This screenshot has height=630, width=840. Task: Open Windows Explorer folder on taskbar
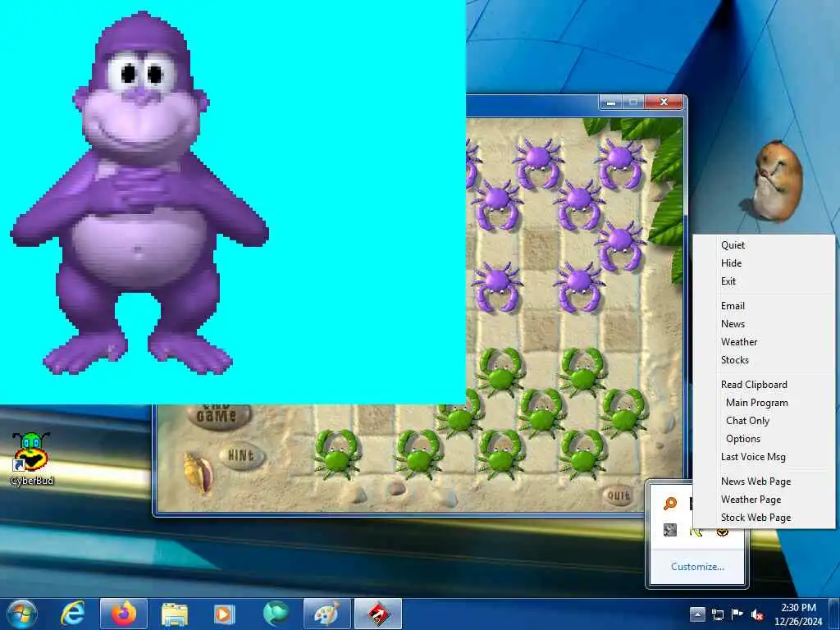point(175,614)
